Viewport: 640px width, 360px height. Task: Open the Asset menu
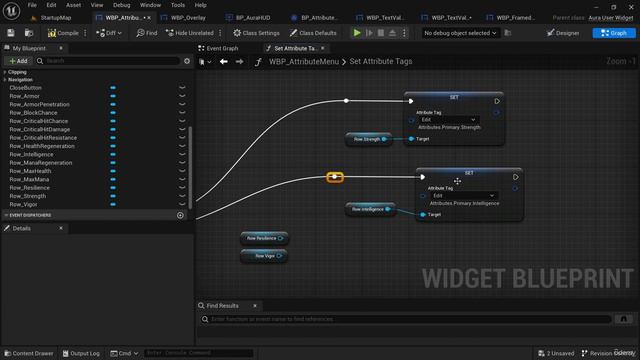click(x=73, y=5)
